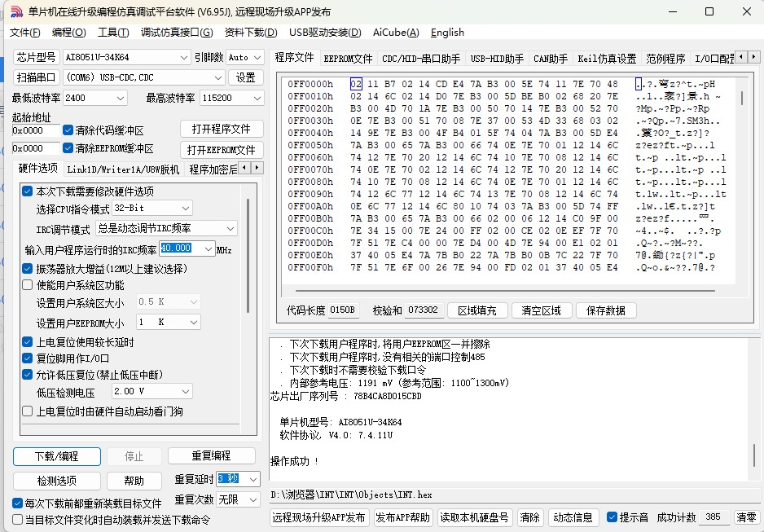
Task: Open the 编程(O) menu
Action: click(x=68, y=33)
